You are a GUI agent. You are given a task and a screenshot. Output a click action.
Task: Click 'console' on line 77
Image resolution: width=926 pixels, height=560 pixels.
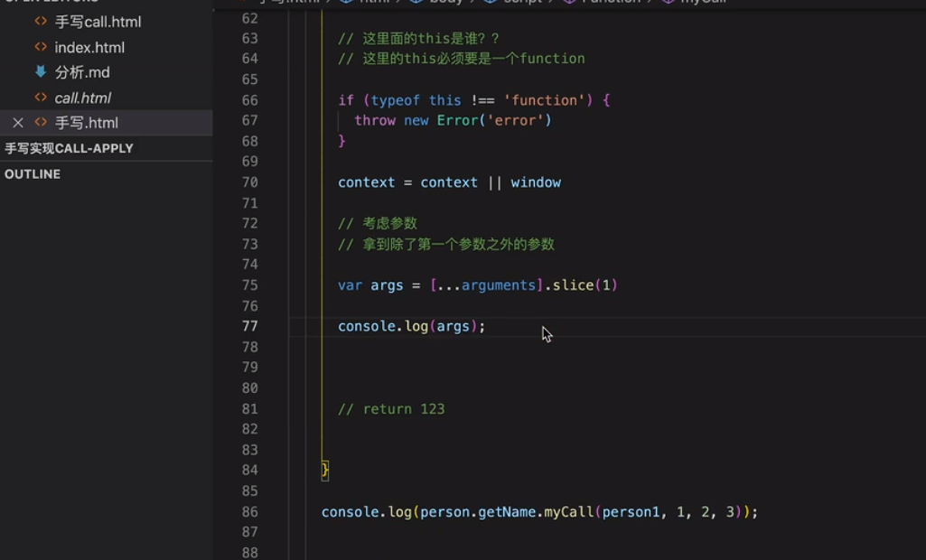(366, 326)
